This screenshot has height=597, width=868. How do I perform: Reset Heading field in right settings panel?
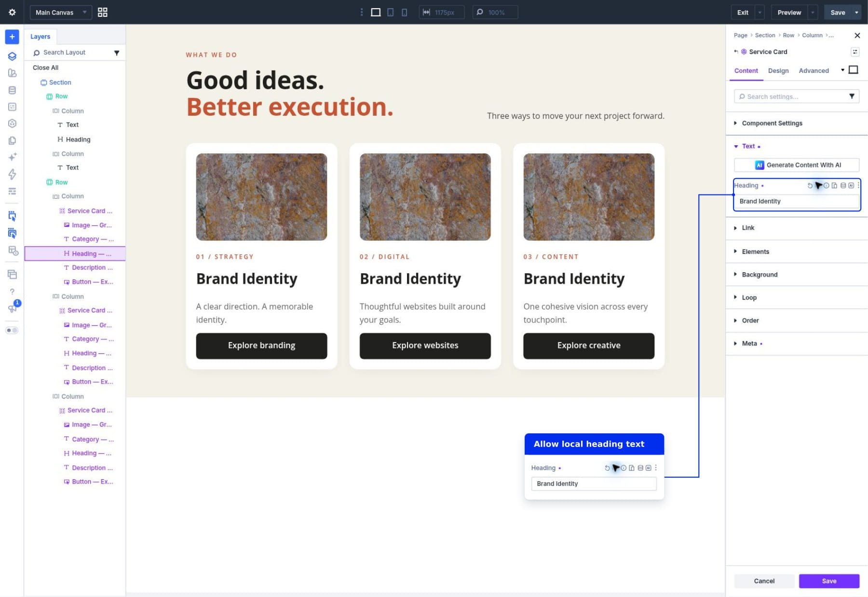pos(810,185)
